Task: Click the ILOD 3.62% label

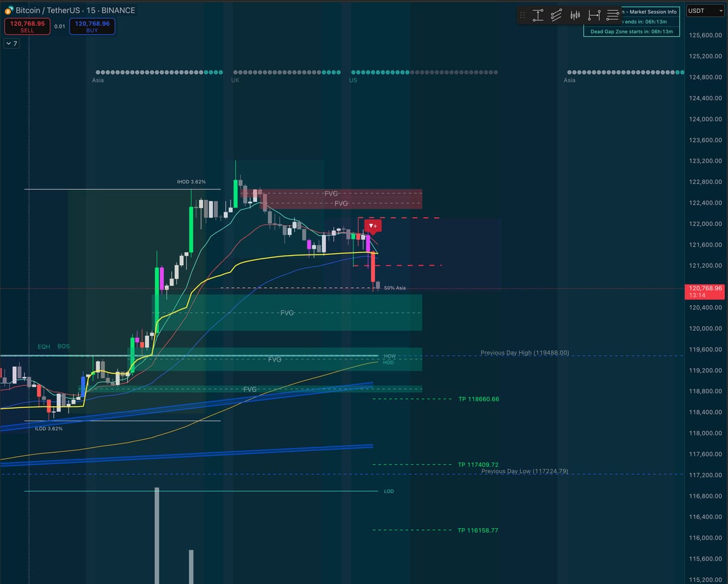Action: coord(48,428)
